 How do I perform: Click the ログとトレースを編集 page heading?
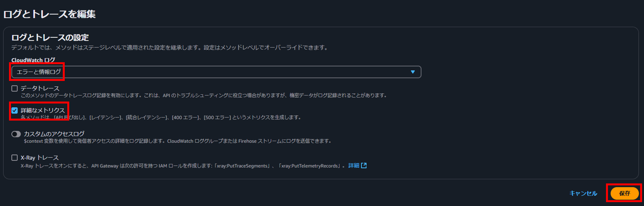click(49, 14)
